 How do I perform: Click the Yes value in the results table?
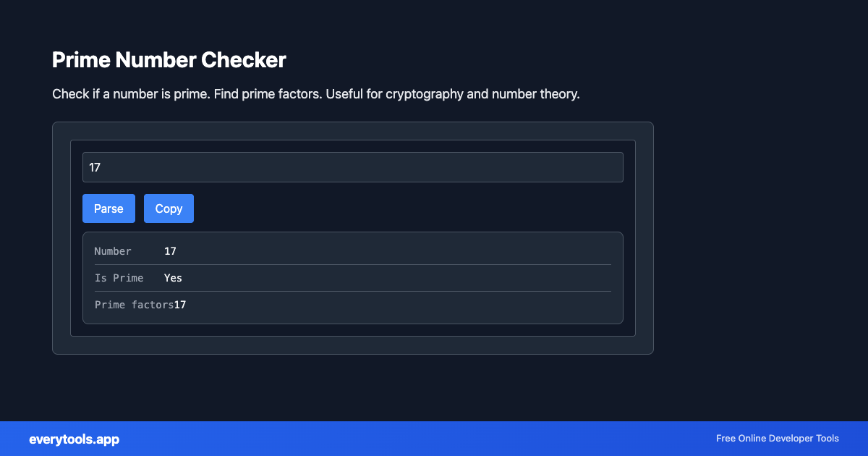coord(173,278)
